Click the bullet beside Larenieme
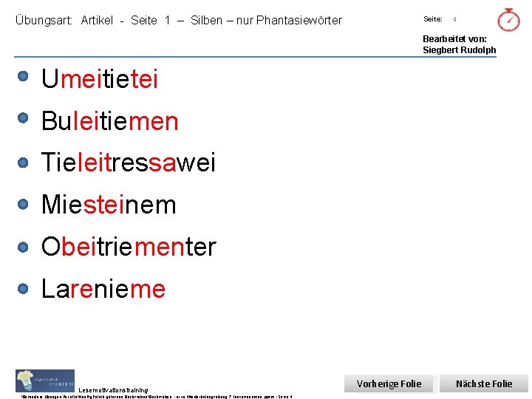 point(23,289)
